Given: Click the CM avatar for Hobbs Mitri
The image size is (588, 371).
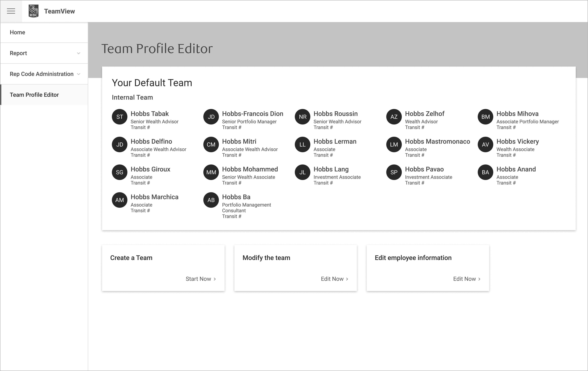Looking at the screenshot, I should [x=211, y=144].
